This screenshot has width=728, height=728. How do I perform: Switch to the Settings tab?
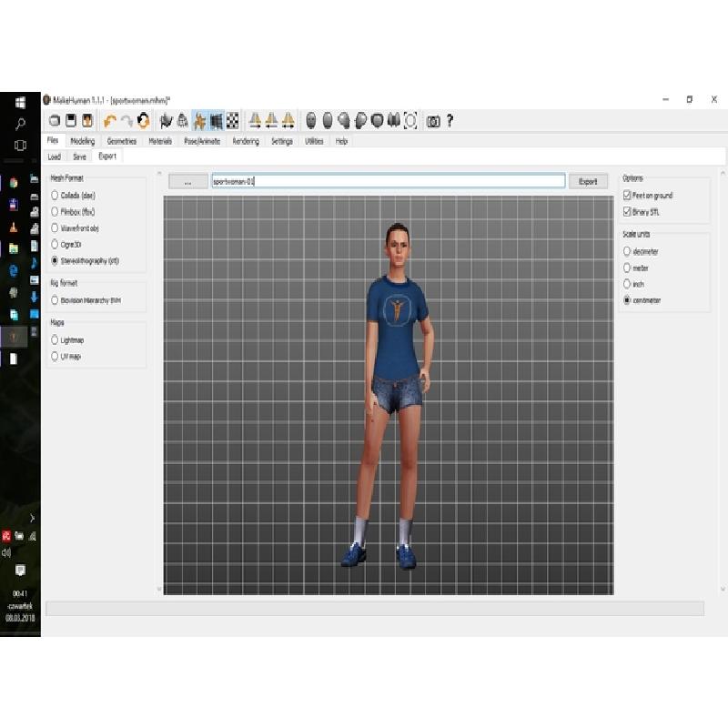(282, 141)
